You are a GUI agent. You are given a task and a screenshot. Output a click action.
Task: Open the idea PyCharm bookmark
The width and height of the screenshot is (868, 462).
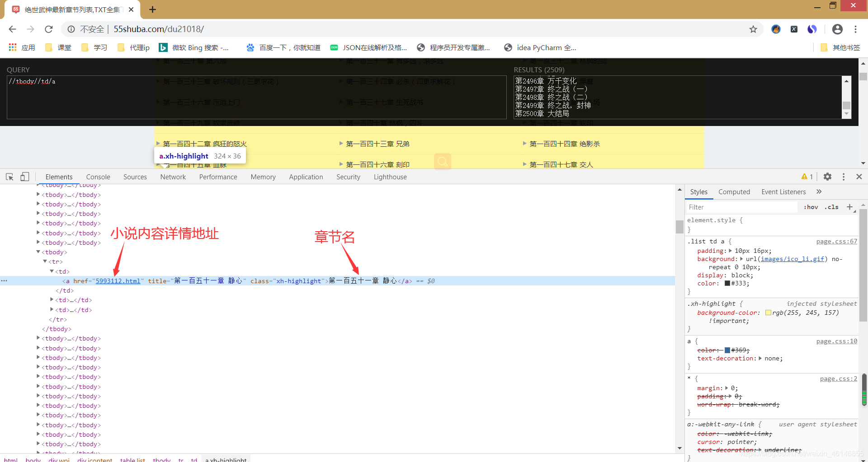click(x=540, y=47)
